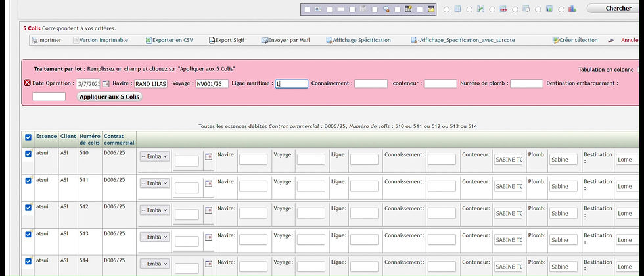
Task: Tick the checkbox beside the calendar-grid icon
Action: tap(398, 9)
